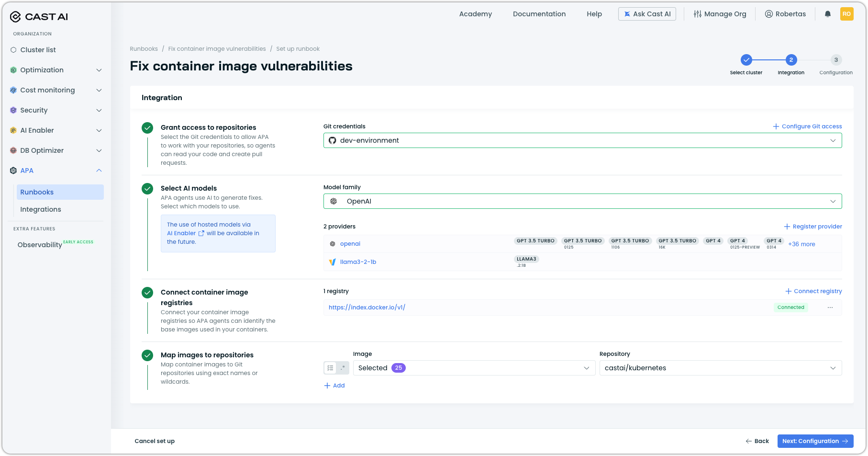Open the openai provider link

(x=350, y=244)
